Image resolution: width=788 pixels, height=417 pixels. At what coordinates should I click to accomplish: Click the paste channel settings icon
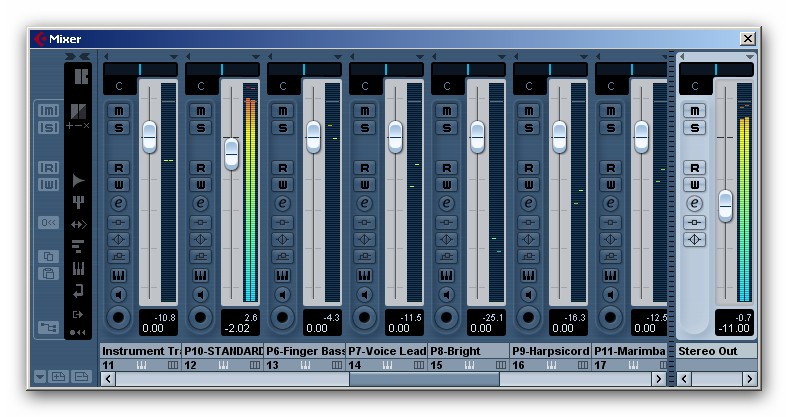point(49,274)
